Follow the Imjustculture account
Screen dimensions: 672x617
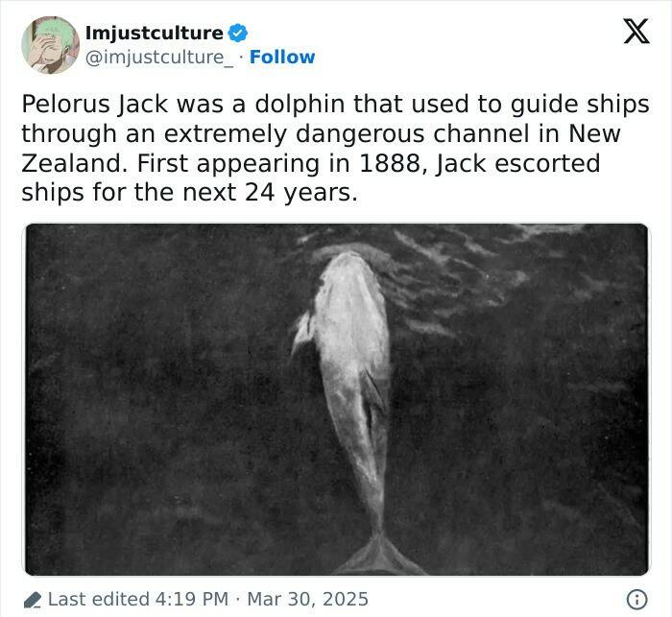coord(282,57)
